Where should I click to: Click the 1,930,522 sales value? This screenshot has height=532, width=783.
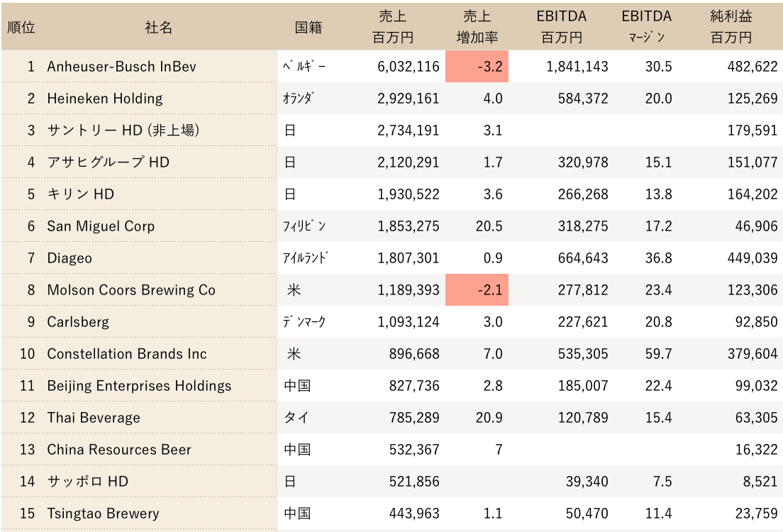click(x=409, y=194)
